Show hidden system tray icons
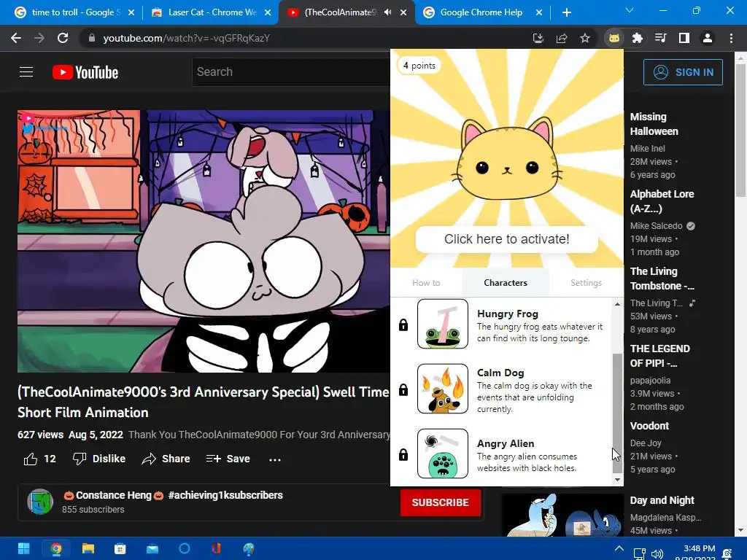The image size is (747, 560). [619, 548]
